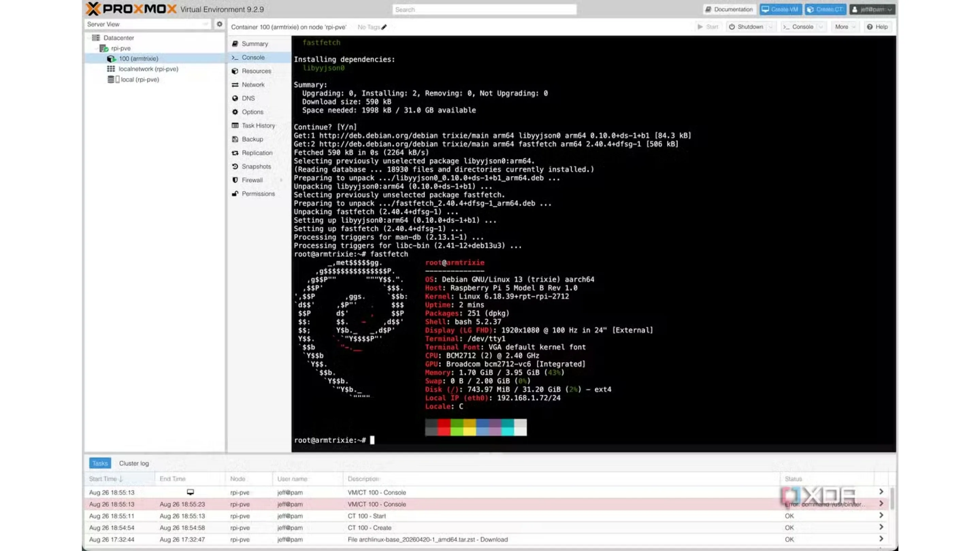Click the Snapshots history icon
Image resolution: width=980 pixels, height=551 pixels.
point(235,167)
